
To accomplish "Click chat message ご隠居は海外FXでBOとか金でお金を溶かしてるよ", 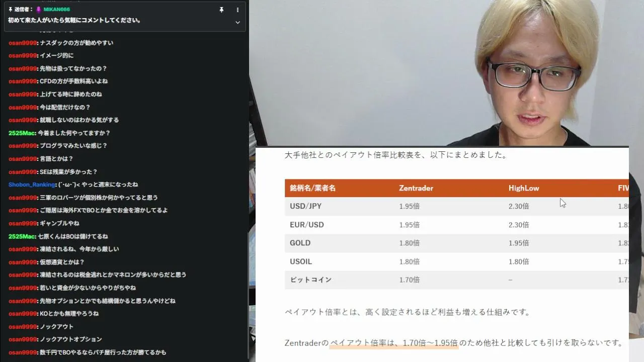I will click(x=104, y=210).
